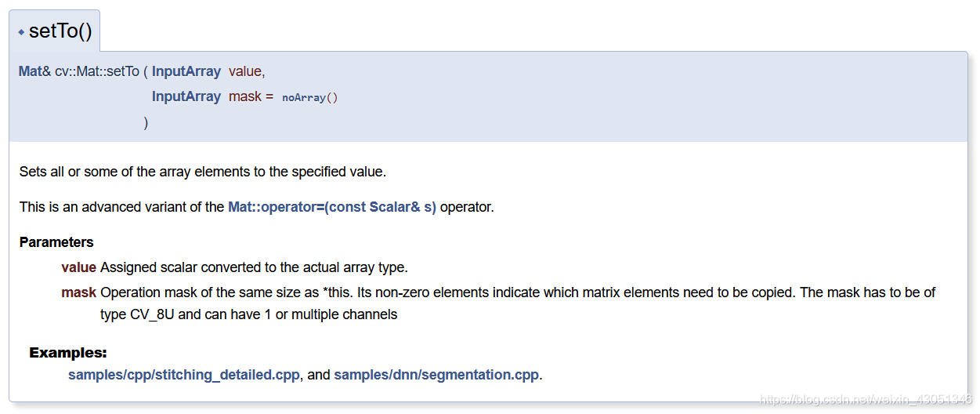
Task: Click the value argument name in signature
Action: pos(247,71)
